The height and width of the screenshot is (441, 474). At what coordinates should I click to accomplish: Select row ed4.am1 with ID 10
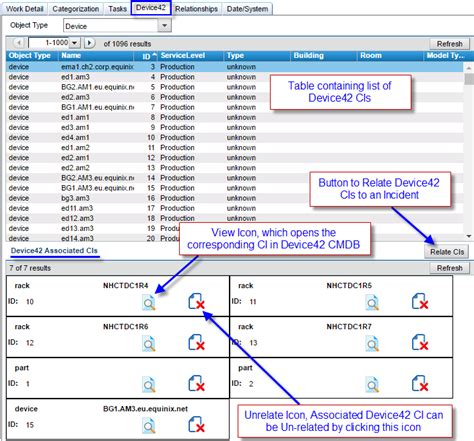click(234, 137)
